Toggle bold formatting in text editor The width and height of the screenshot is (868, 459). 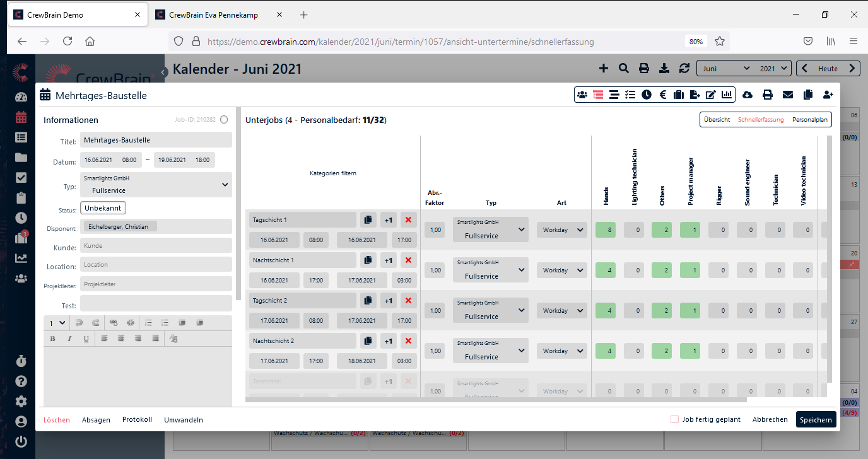53,339
